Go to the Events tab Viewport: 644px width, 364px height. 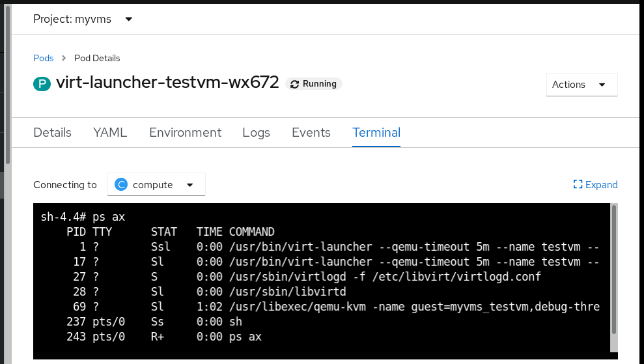click(311, 133)
